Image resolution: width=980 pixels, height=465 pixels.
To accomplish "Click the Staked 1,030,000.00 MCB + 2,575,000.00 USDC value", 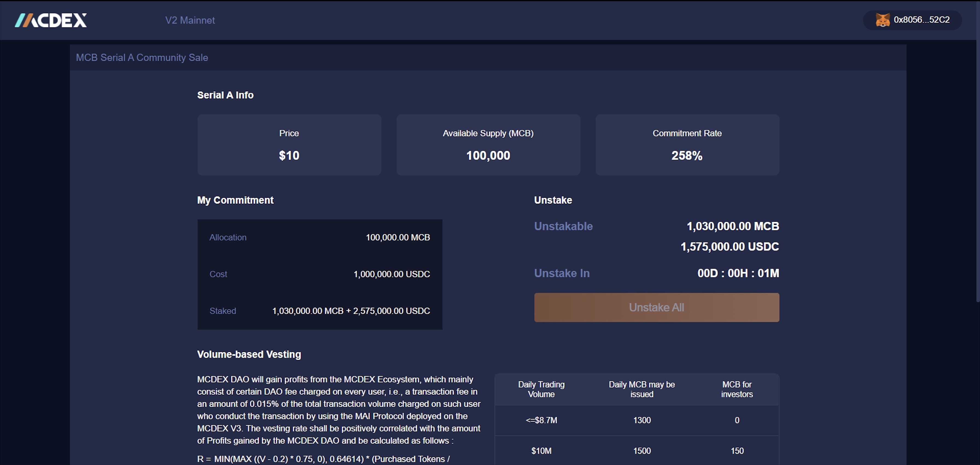I will (x=351, y=311).
